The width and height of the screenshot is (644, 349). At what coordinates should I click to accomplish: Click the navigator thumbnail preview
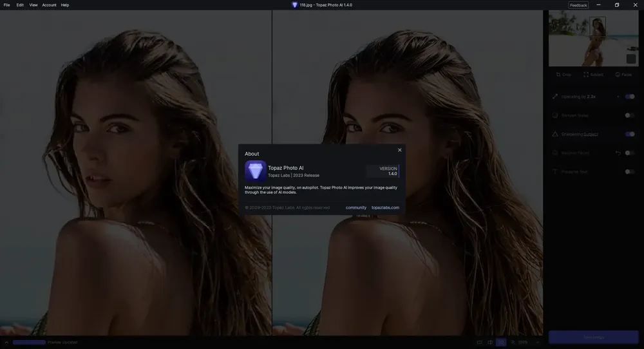coord(594,38)
